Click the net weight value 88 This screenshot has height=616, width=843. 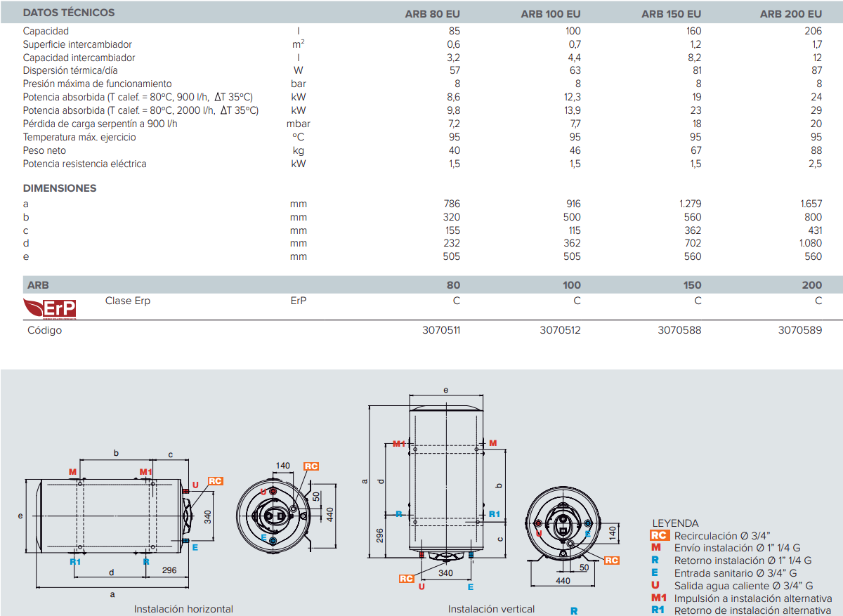point(816,150)
